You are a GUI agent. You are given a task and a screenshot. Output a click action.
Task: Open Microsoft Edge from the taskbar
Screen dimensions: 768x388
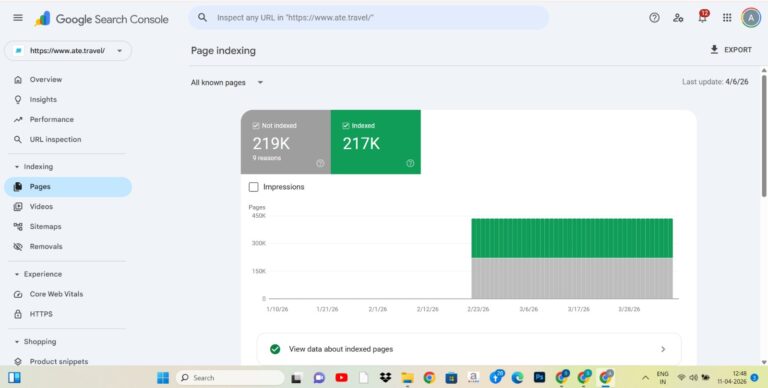[517, 378]
